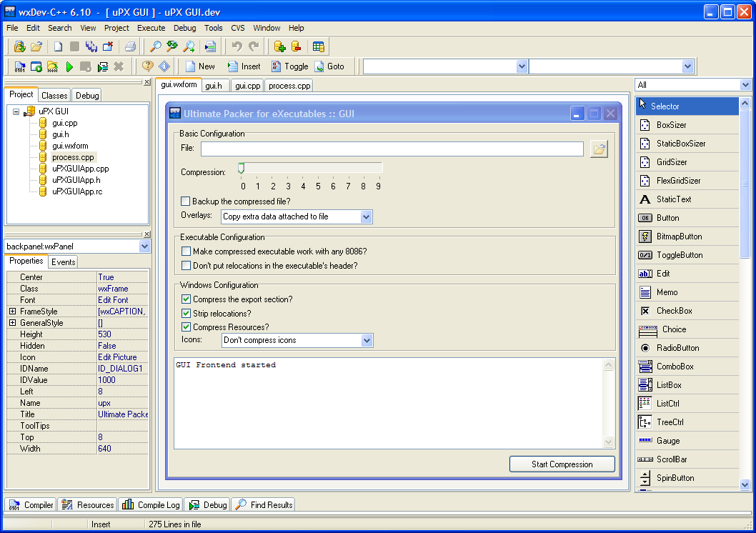Expand the FrameStyle property
This screenshot has width=756, height=533.
click(x=13, y=312)
